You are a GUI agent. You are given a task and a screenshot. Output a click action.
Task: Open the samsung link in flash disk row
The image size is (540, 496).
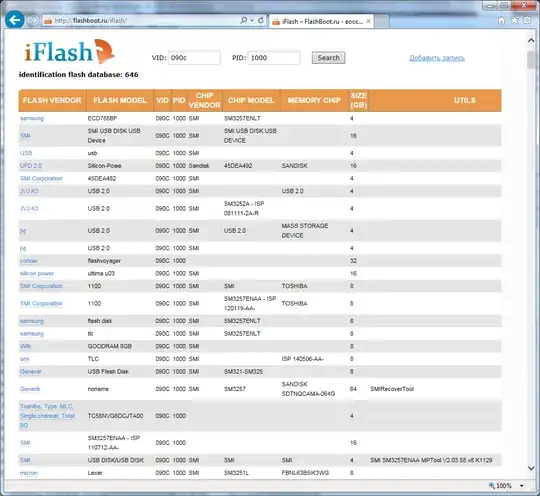pyautogui.click(x=32, y=321)
